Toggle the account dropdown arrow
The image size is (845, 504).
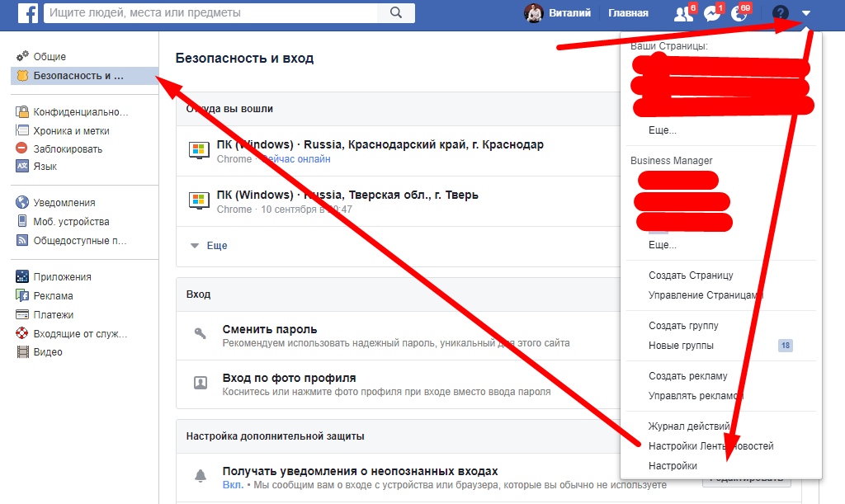click(806, 13)
